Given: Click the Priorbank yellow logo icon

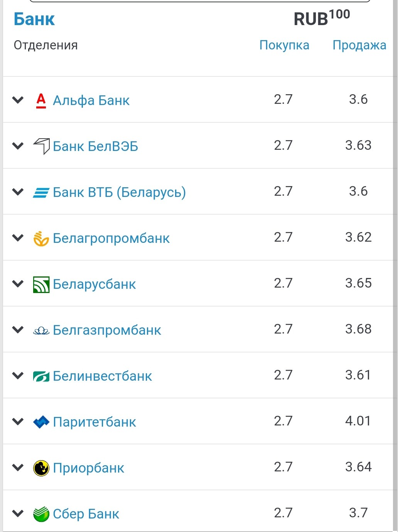Looking at the screenshot, I should click(41, 468).
